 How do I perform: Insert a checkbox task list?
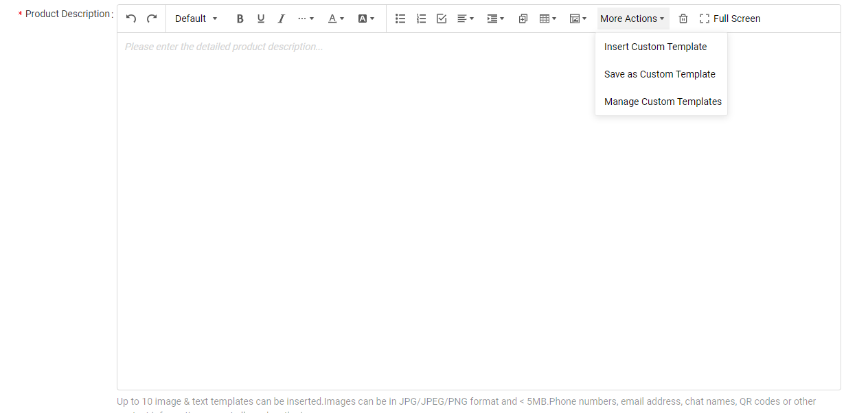tap(442, 19)
